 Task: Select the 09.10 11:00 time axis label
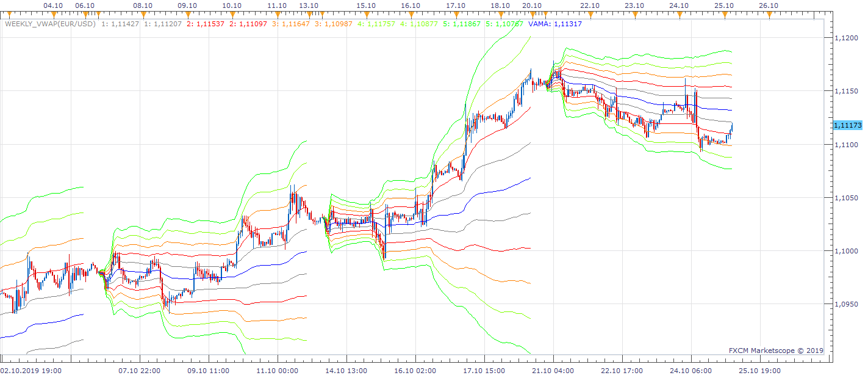[209, 370]
